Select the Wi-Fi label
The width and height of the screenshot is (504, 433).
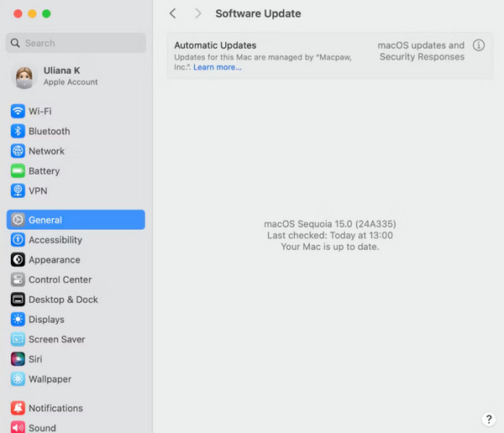tap(39, 111)
